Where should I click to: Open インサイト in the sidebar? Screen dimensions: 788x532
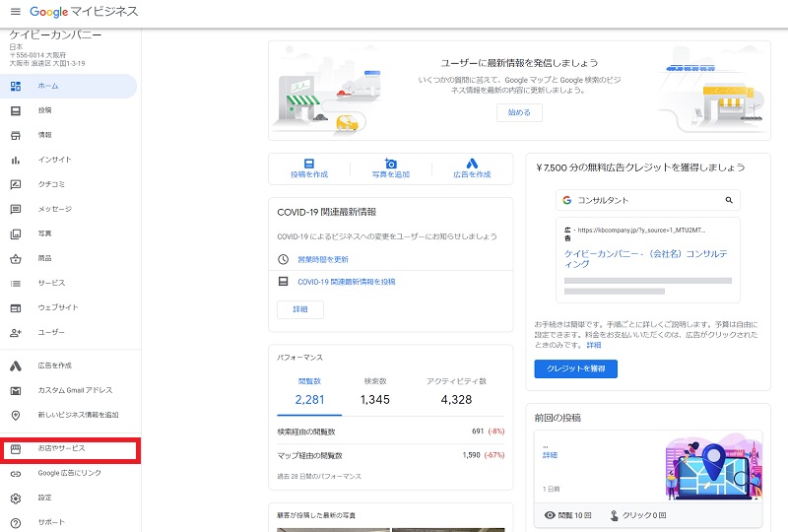[x=68, y=160]
